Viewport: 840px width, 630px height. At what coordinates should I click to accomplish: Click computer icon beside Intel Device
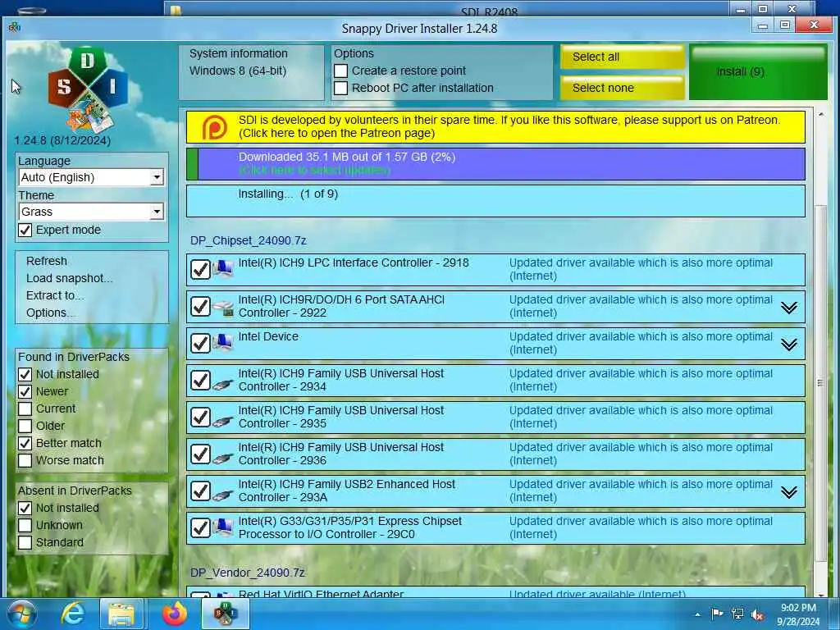point(222,342)
